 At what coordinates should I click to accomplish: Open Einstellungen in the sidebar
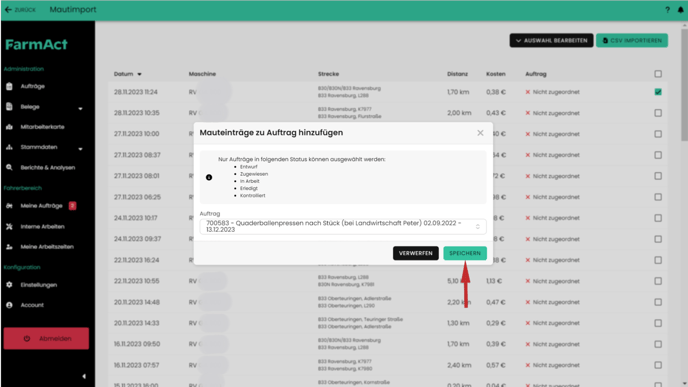point(39,285)
